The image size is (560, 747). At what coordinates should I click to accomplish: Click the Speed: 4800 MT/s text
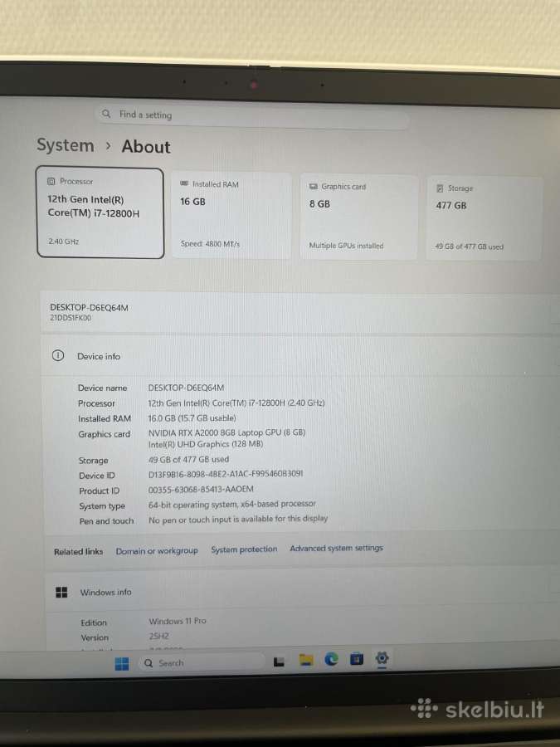tap(210, 243)
